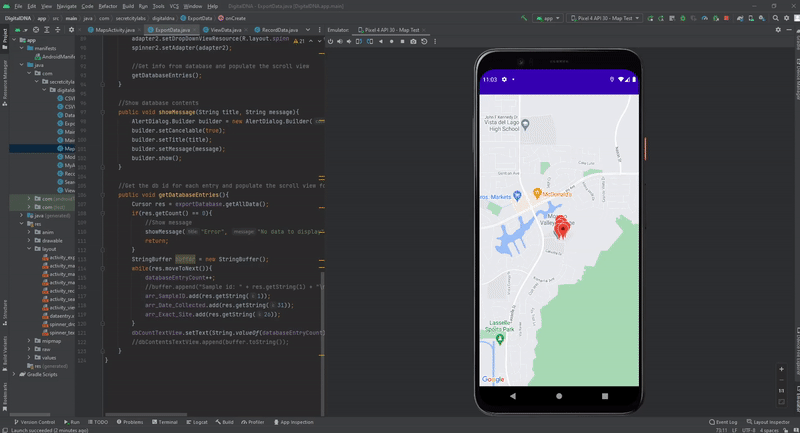Open App Inspection tool window
Image resolution: width=800 pixels, height=433 pixels.
click(293, 422)
